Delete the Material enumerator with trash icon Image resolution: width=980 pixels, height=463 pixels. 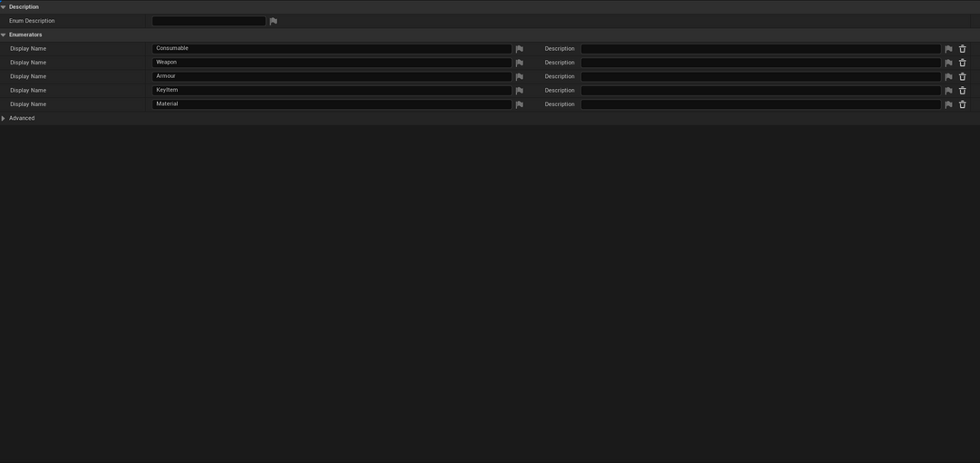963,104
